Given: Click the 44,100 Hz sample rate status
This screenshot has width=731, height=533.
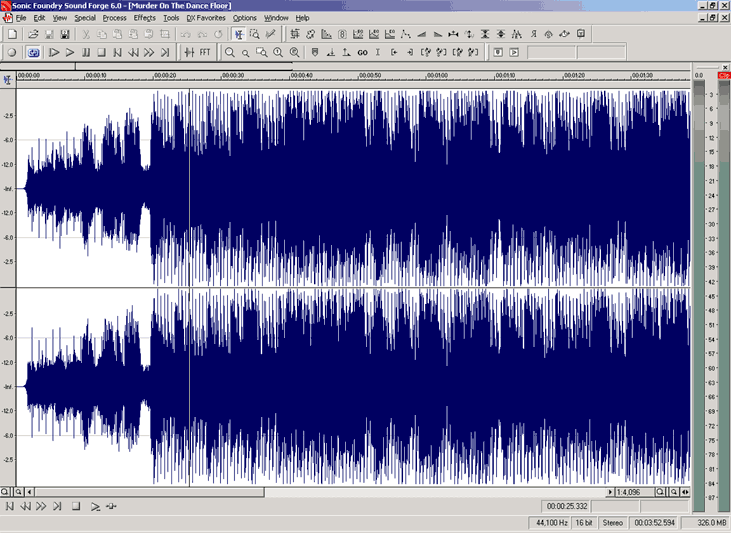Looking at the screenshot, I should (x=551, y=523).
